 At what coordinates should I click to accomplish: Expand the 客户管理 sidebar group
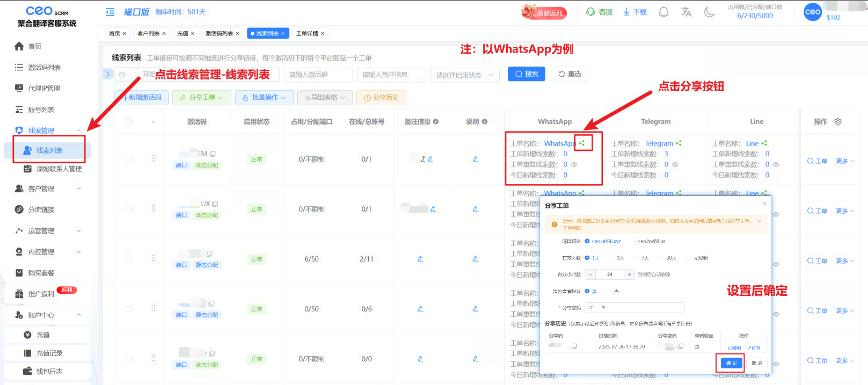click(x=79, y=188)
